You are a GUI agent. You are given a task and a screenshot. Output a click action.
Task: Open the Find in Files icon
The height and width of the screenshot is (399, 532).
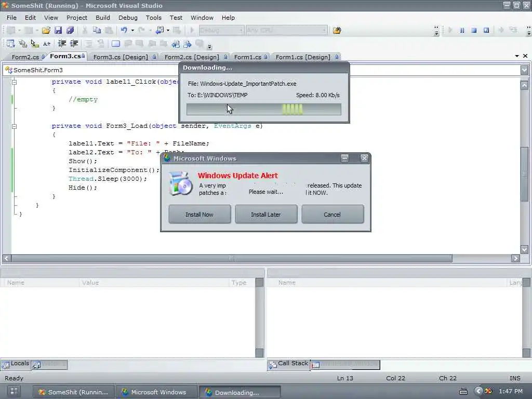coord(337,30)
